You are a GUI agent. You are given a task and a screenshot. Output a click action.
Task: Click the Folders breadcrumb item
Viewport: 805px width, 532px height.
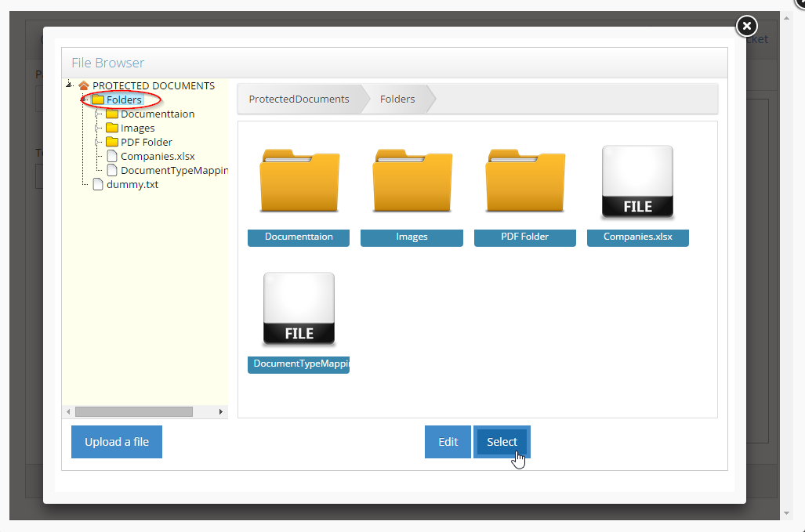(x=397, y=100)
